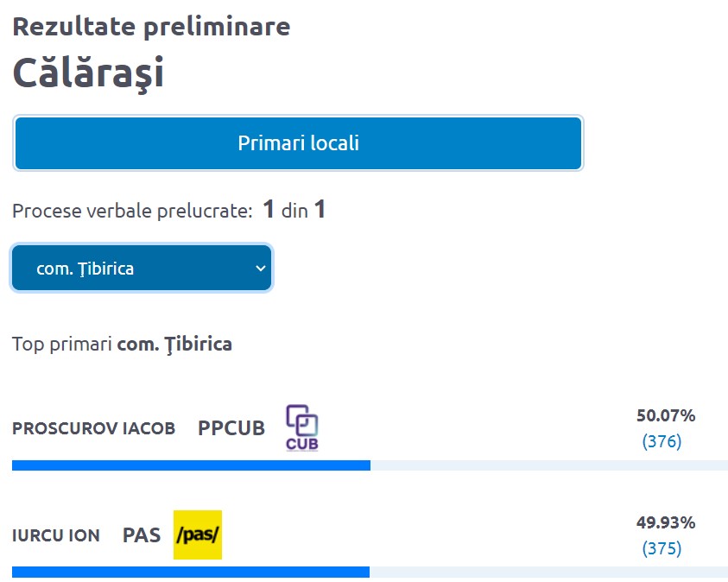Screen dimensions: 728x582
Task: Click the CUB party logo icon
Action: [301, 427]
